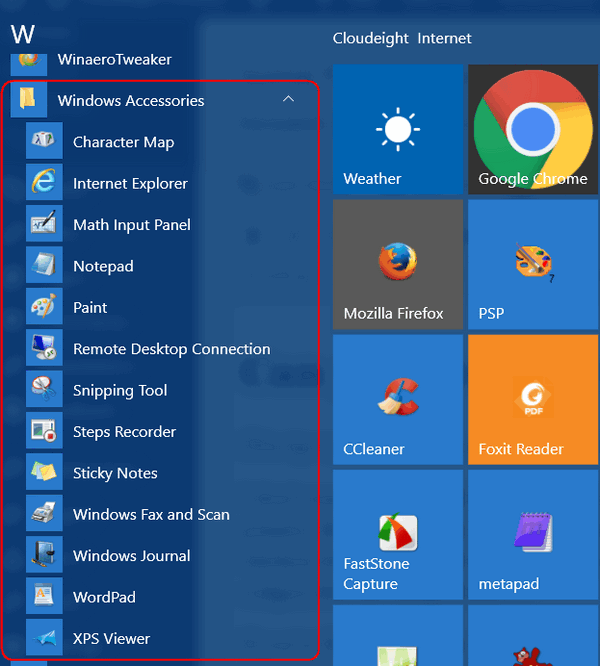Click the Character Map text label
The width and height of the screenshot is (600, 666).
click(124, 142)
